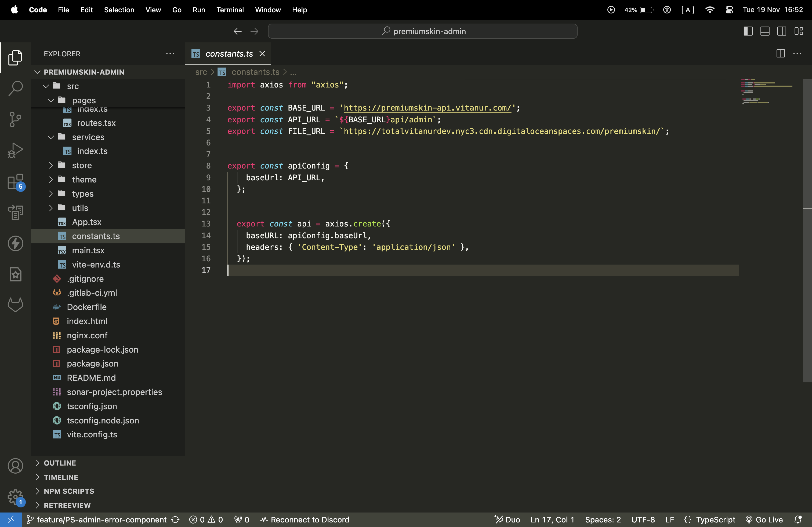Image resolution: width=812 pixels, height=527 pixels.
Task: Open the bookmark star activity bar view
Action: click(x=15, y=275)
